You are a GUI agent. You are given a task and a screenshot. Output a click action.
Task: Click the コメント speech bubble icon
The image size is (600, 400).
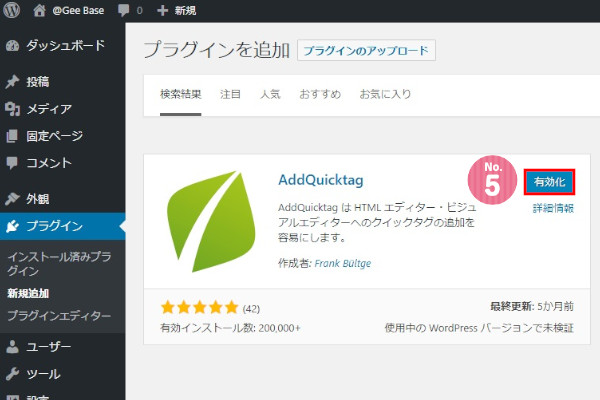pyautogui.click(x=12, y=163)
